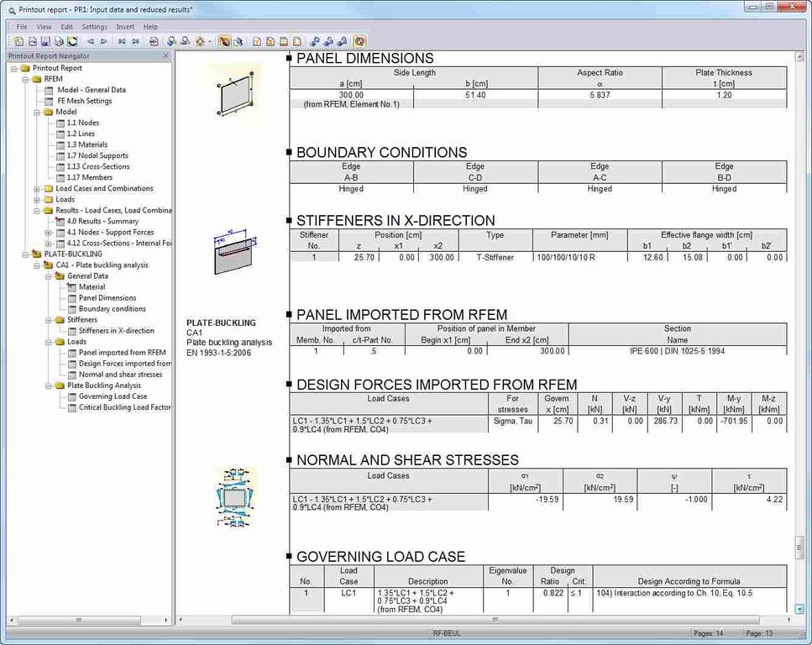Click the panel dimensions thumbnail graphic
Viewport: 812px width, 645px height.
click(234, 91)
